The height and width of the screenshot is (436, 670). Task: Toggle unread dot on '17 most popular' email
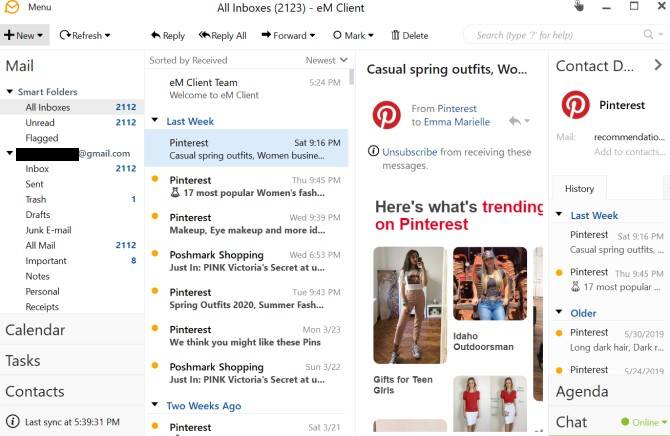pos(155,179)
